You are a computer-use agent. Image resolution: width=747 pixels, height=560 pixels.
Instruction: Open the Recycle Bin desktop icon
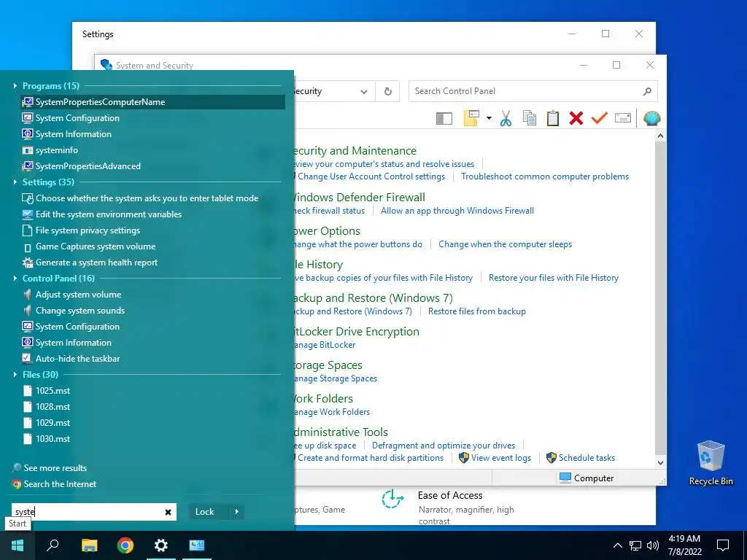pyautogui.click(x=711, y=463)
